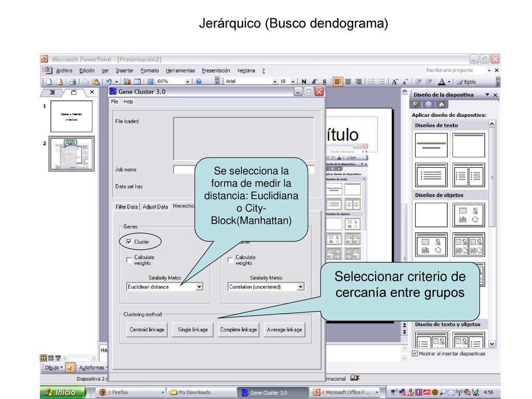This screenshot has width=532, height=399.
Task: Open the 66% zoom dropdown
Action: (187, 82)
